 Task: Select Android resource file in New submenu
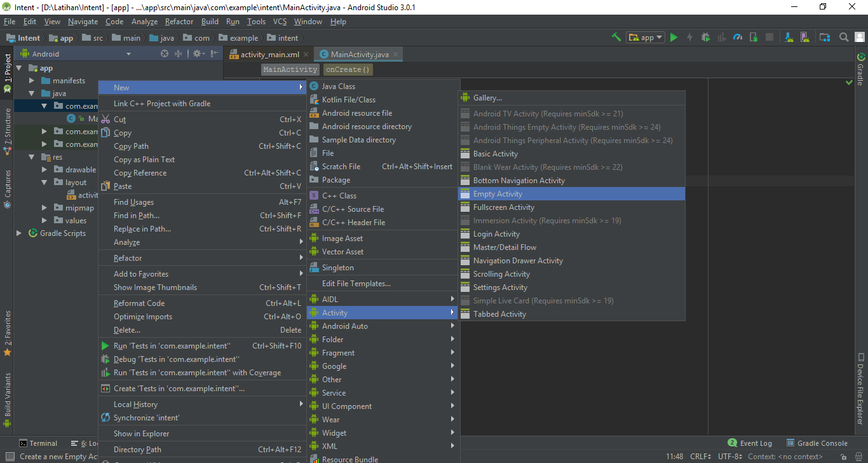[381, 113]
